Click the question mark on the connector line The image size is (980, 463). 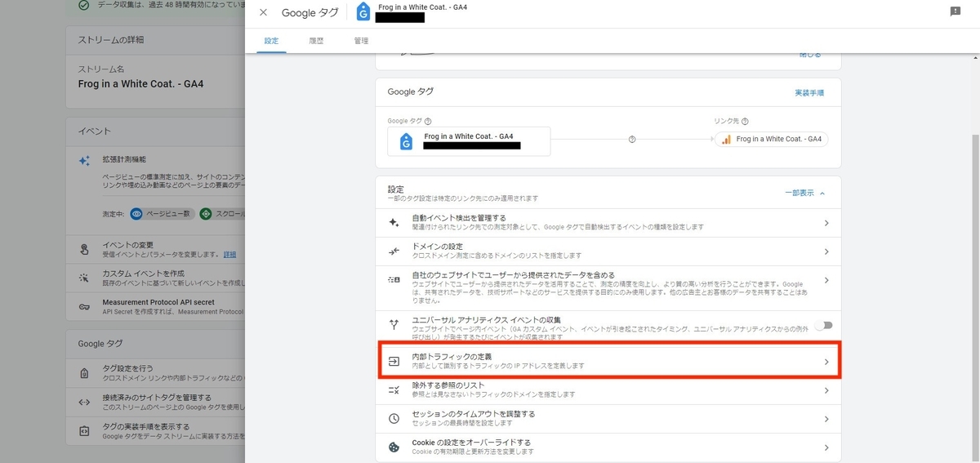point(632,140)
